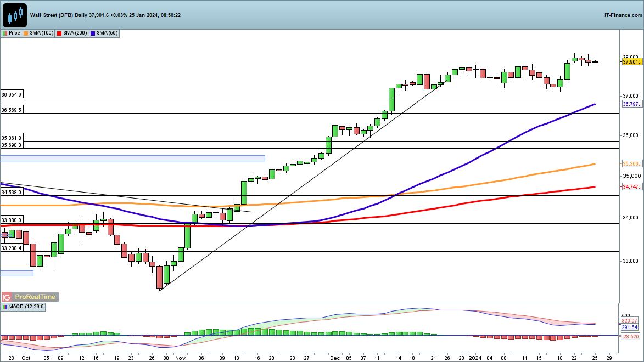Image resolution: width=644 pixels, height=362 pixels.
Task: Select the 34,538.0 horizontal level label
Action: [x=12, y=193]
